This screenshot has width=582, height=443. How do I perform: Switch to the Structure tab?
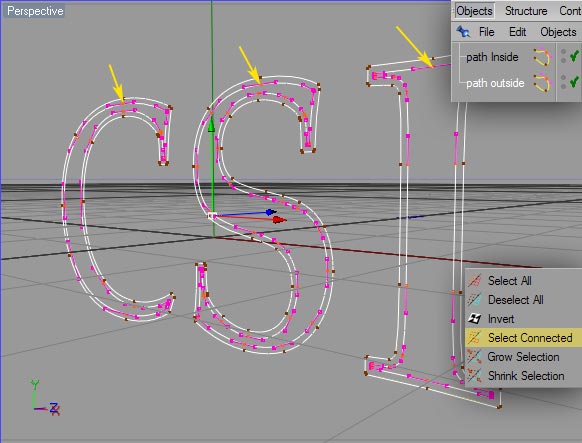[526, 11]
